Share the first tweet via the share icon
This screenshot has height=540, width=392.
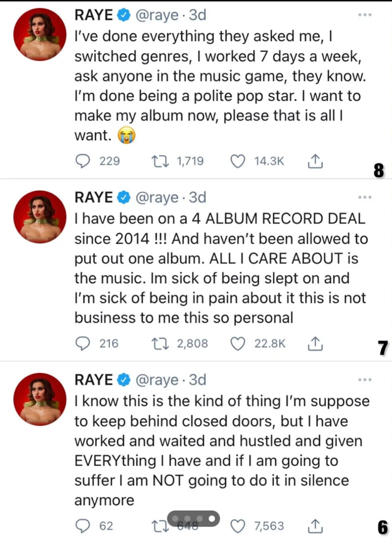tap(315, 161)
